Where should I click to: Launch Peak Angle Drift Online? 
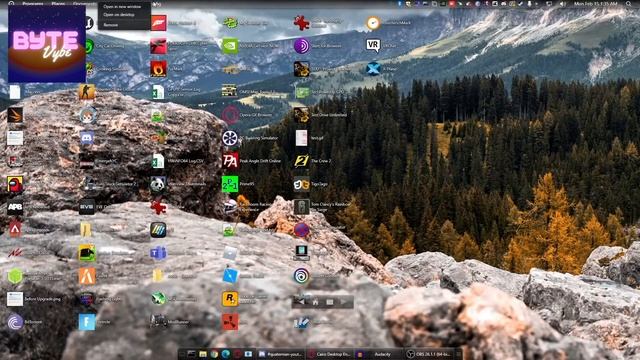(x=230, y=161)
